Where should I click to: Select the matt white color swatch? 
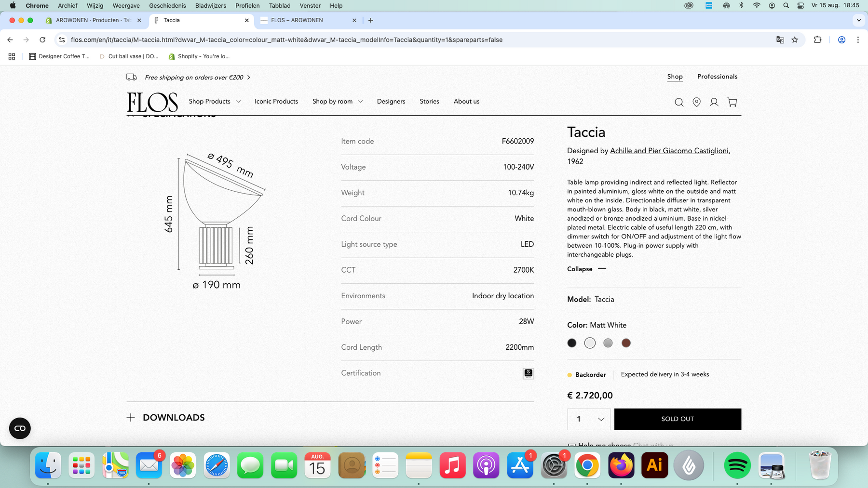[590, 343]
